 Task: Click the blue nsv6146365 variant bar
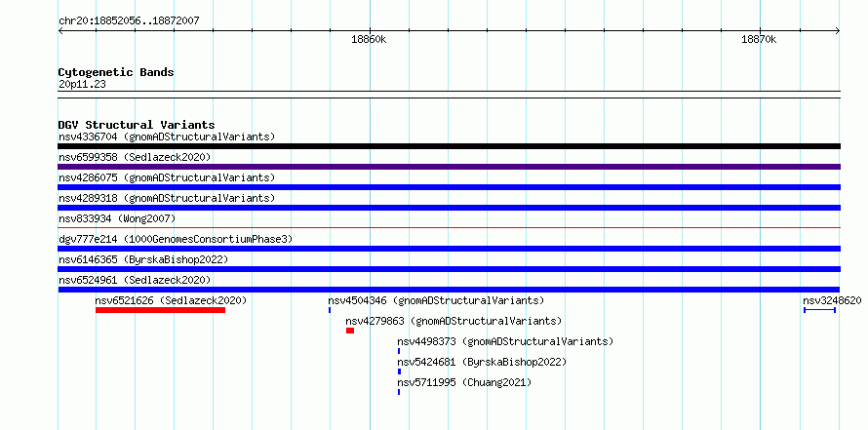click(449, 269)
